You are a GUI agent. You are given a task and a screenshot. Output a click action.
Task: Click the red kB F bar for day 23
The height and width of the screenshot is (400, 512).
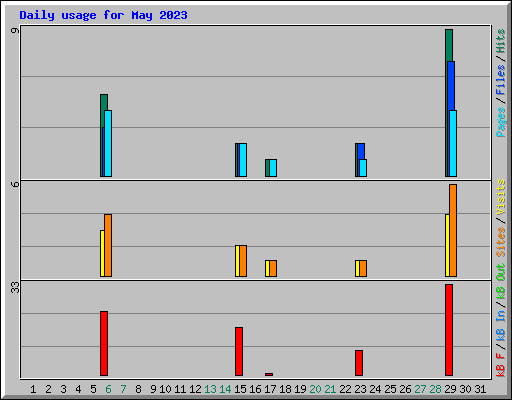click(359, 363)
